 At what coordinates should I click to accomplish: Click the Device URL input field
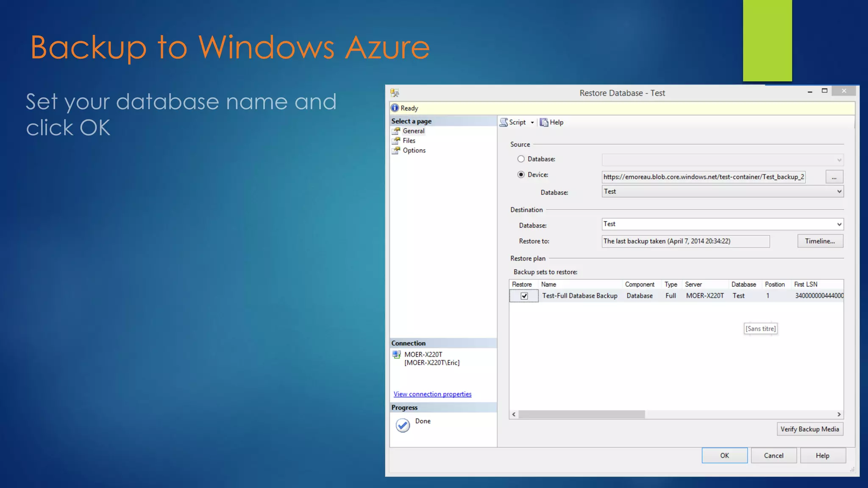704,177
